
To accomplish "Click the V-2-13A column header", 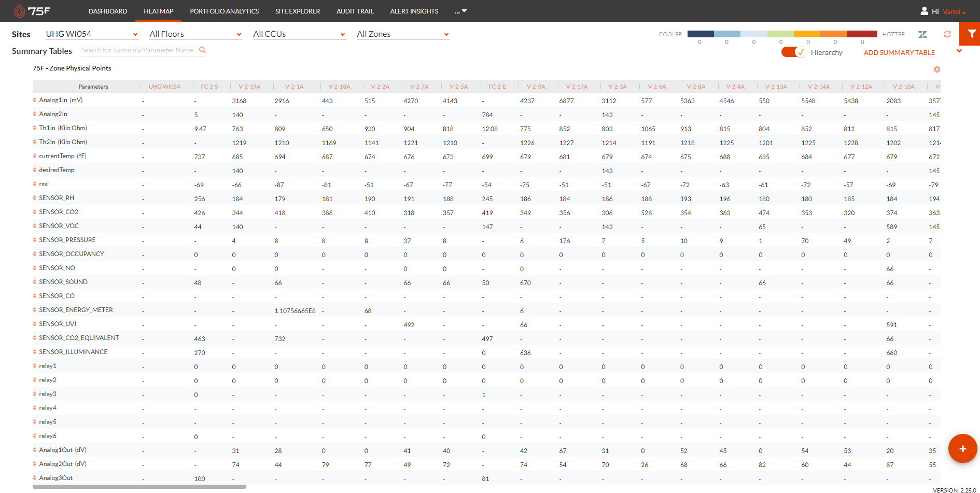I will 776,87.
